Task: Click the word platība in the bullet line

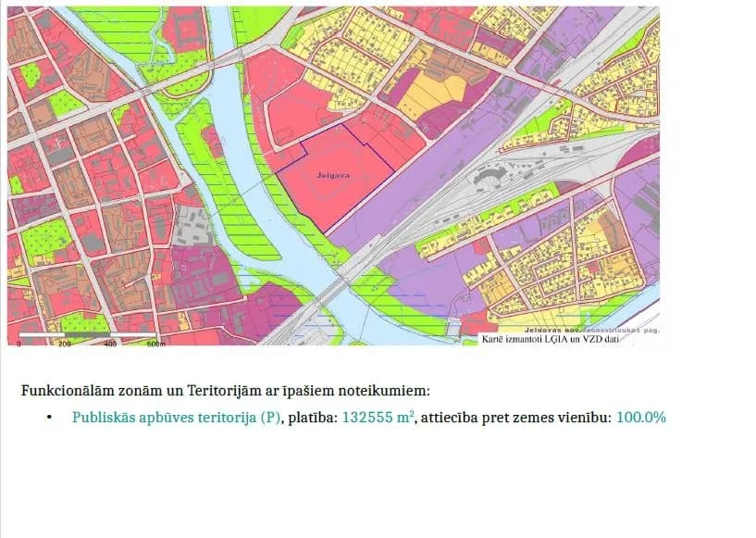Action: [x=310, y=417]
